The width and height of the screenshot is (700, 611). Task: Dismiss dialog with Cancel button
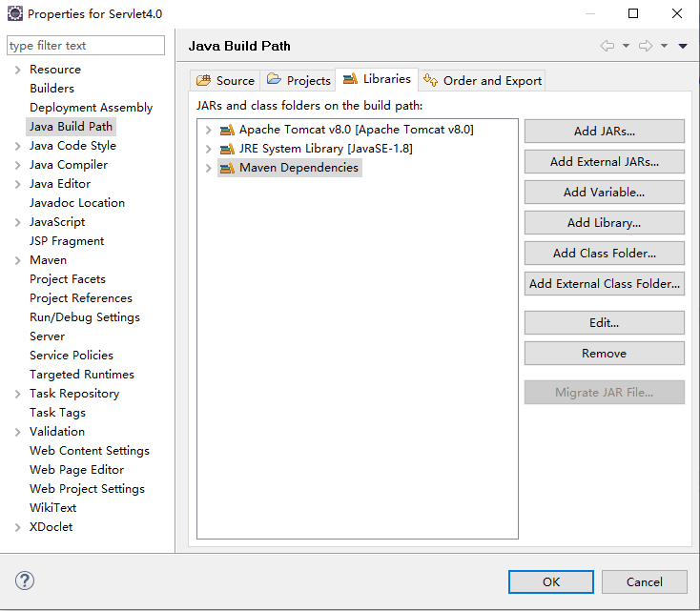click(644, 581)
